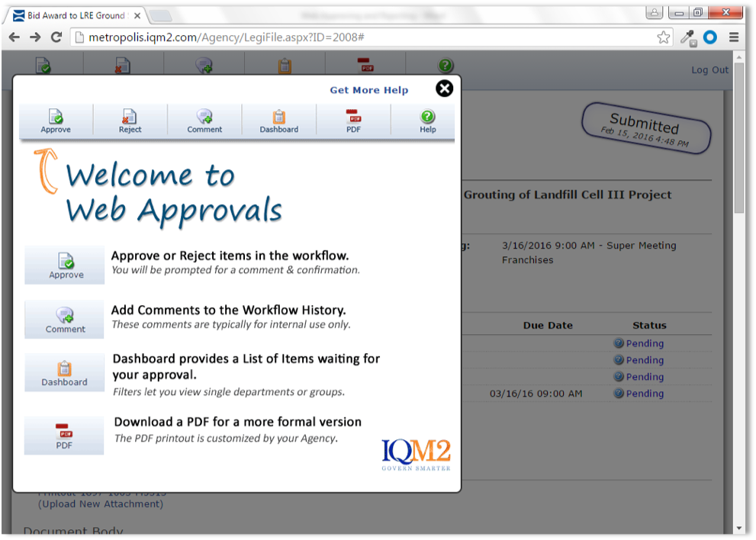Click the 03/16/16 09:00 AM due date cell
Viewport: 756px width, 540px height.
(536, 394)
